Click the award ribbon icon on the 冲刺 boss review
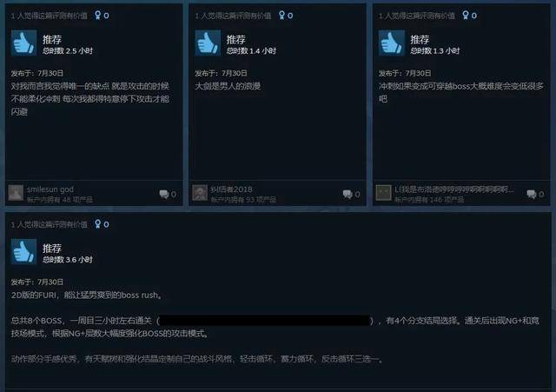This screenshot has height=392, width=556. [466, 16]
